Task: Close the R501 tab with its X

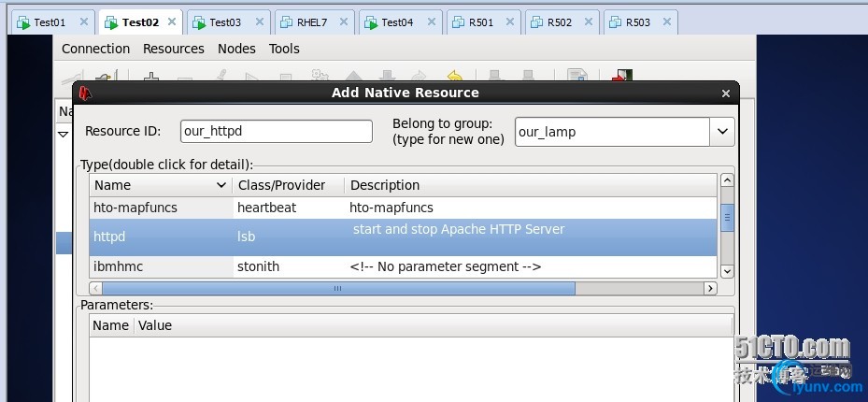Action: pos(510,22)
